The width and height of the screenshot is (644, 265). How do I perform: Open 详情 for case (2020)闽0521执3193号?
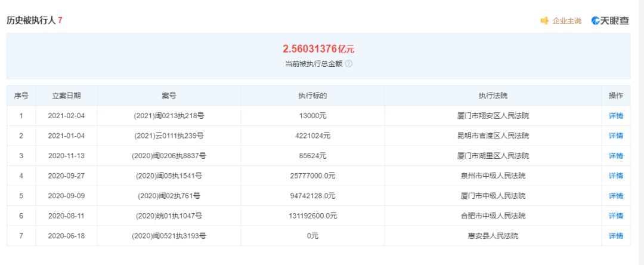click(615, 236)
